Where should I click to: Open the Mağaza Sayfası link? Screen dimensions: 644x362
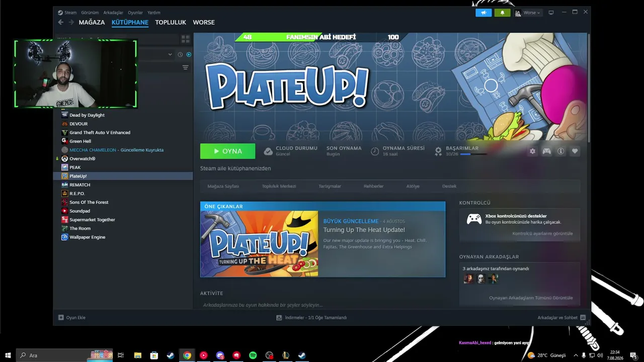(x=223, y=186)
